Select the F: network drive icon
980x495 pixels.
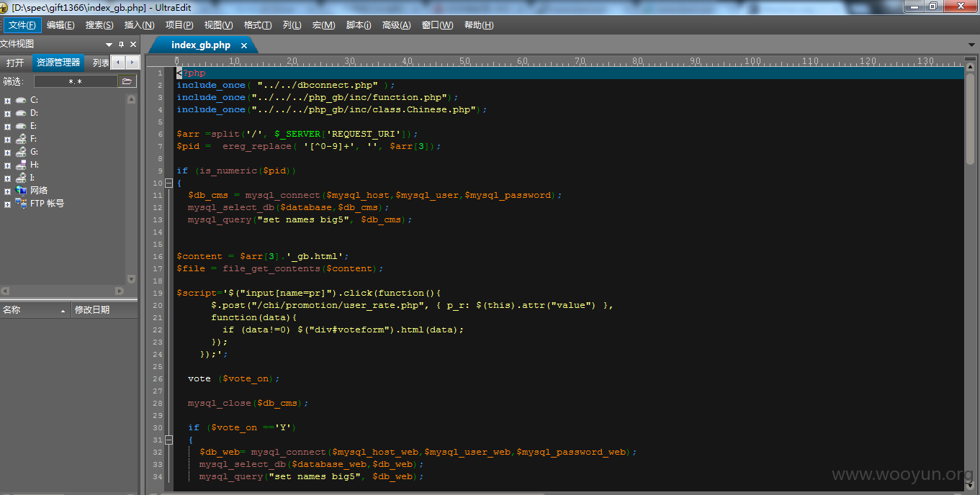21,139
